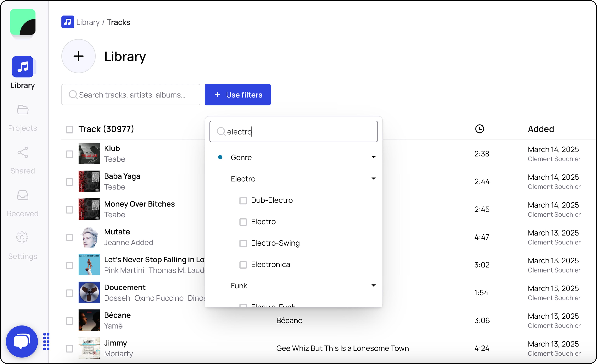Select all tracks with the header checkbox
This screenshot has width=597, height=364.
(x=69, y=129)
